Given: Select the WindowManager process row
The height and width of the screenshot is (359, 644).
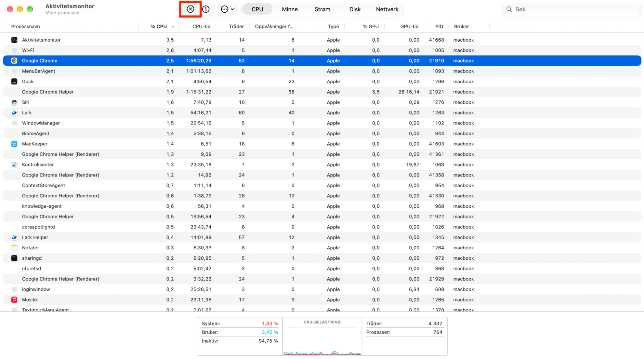Looking at the screenshot, I should (x=322, y=123).
